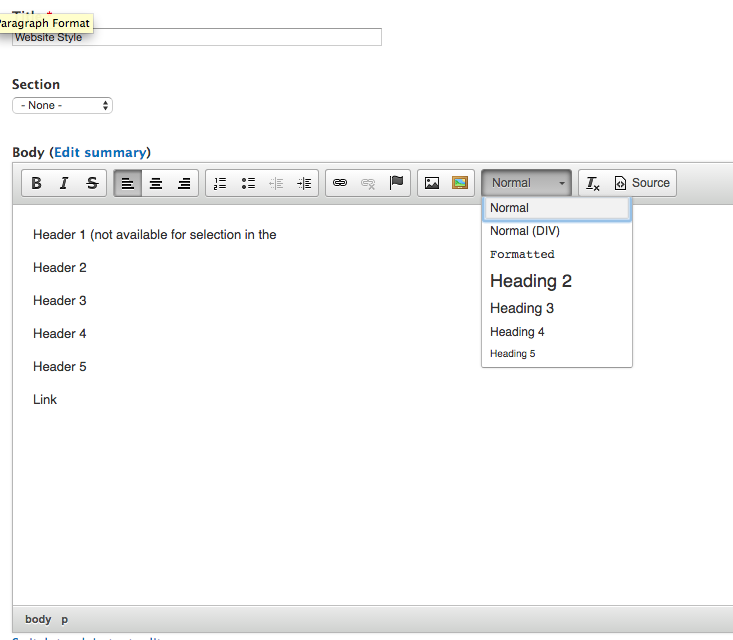Click the 'Header 2' line in editor
The image size is (733, 640).
tap(60, 268)
